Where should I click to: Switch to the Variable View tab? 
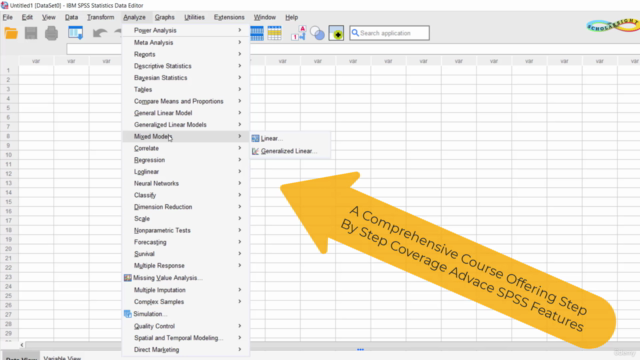click(62, 358)
